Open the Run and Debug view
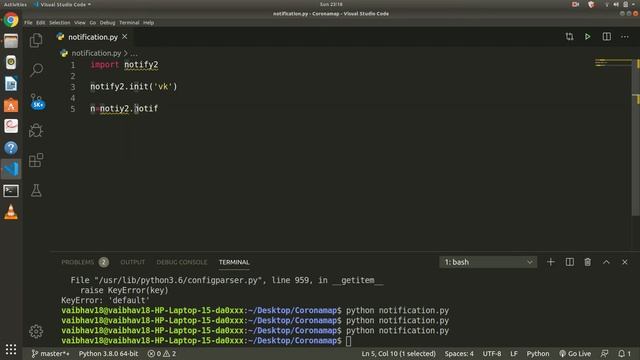 [36, 131]
